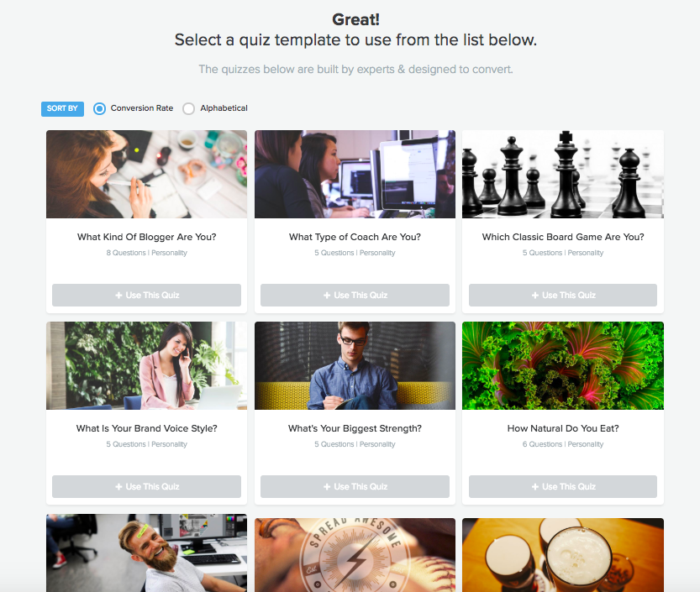Open the woman on phone thumbnail
Image resolution: width=700 pixels, height=592 pixels.
(146, 366)
